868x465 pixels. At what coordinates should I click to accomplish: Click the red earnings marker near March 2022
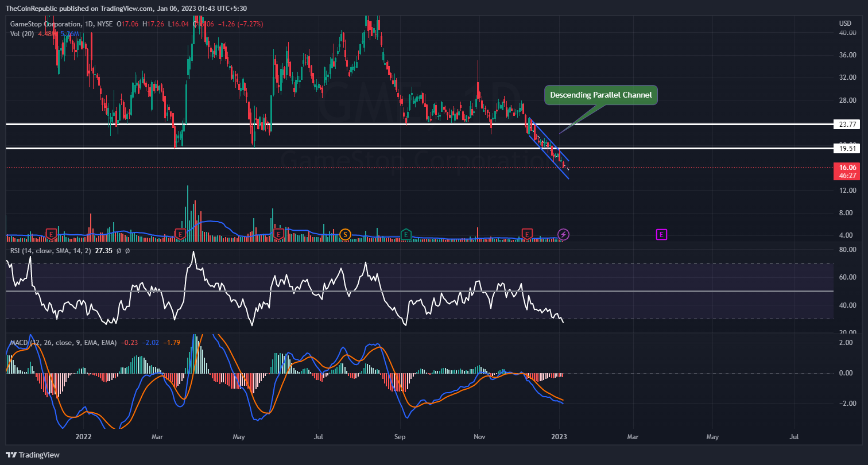(x=181, y=234)
